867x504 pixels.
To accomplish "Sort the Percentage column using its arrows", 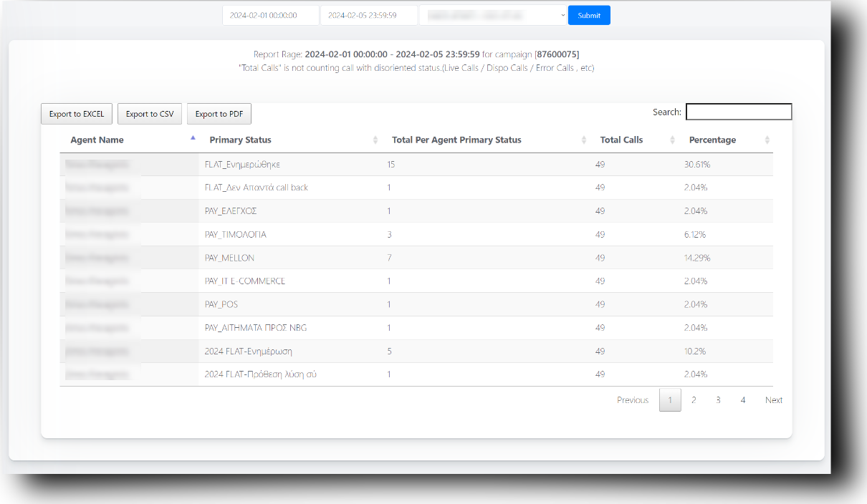I will pos(767,140).
